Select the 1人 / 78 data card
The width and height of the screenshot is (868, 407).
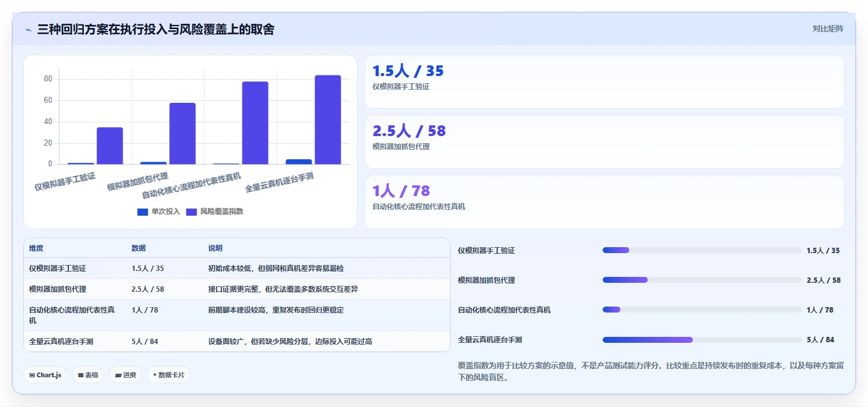coord(604,201)
